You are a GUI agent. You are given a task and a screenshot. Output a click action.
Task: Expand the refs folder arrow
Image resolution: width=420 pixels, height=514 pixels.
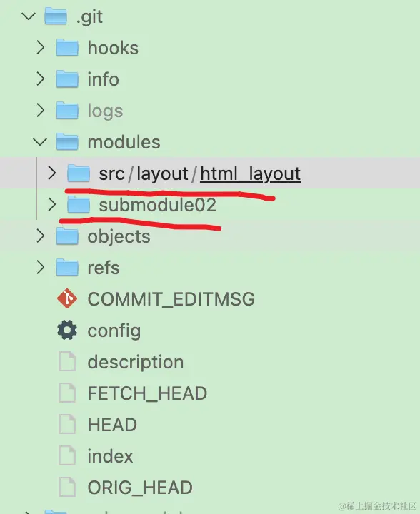click(40, 268)
